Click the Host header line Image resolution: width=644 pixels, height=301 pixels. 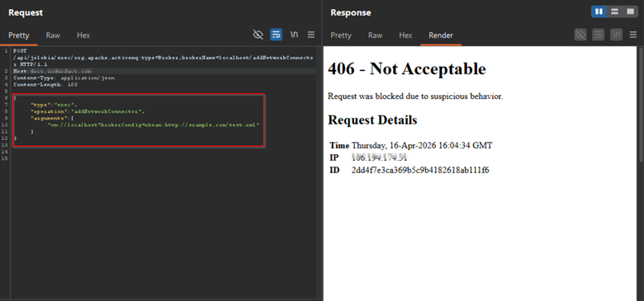53,71
